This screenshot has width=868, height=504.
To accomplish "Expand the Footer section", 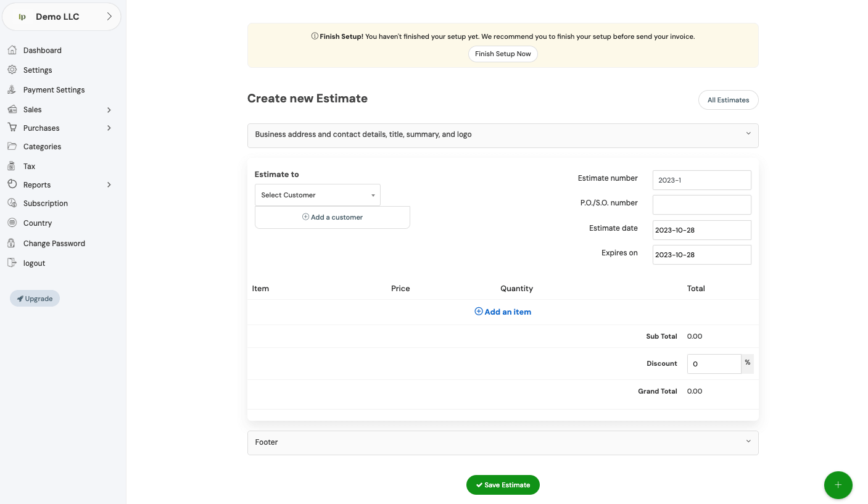I will pos(502,442).
